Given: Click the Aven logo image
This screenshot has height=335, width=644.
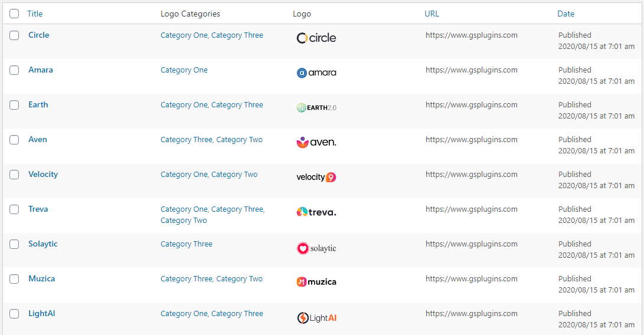Looking at the screenshot, I should coord(316,142).
